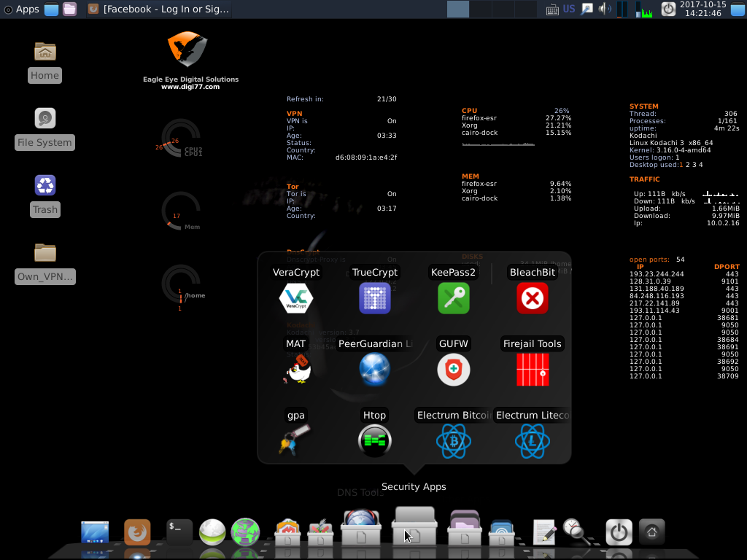The image size is (747, 560).
Task: Open the terminal from the dock
Action: (x=179, y=532)
